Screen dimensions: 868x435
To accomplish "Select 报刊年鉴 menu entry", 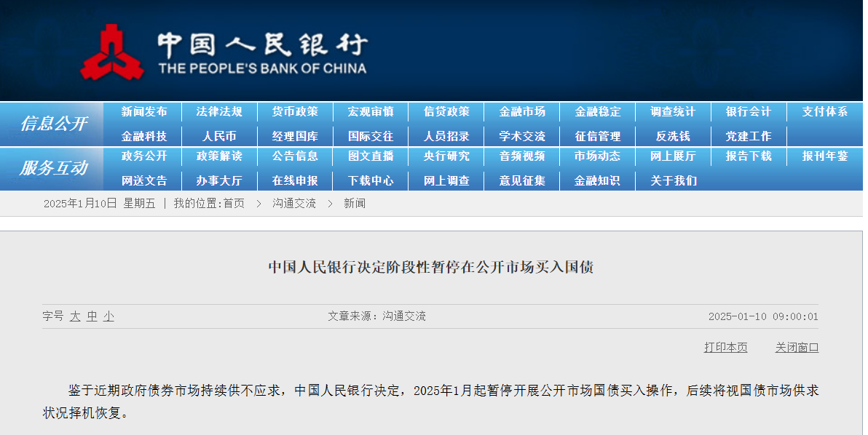I will (825, 156).
